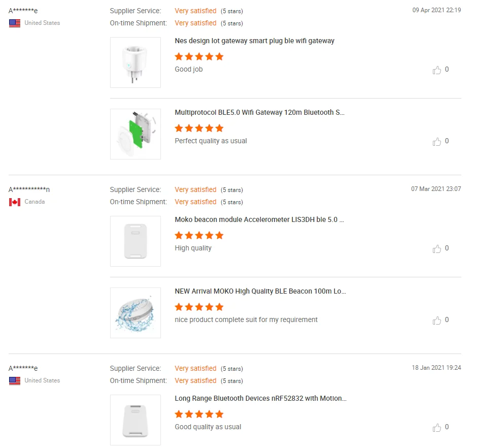Open the Multiprotocol BLE5.0 gateway exploded-view thumbnail

pos(135,134)
